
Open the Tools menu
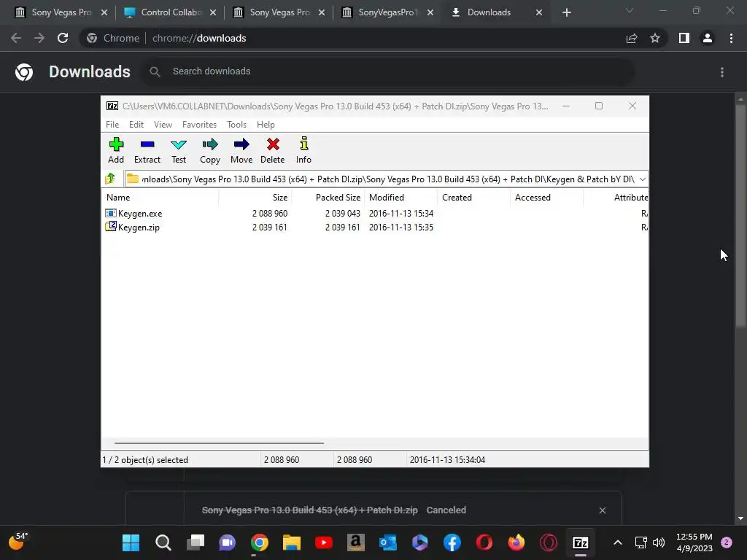237,124
